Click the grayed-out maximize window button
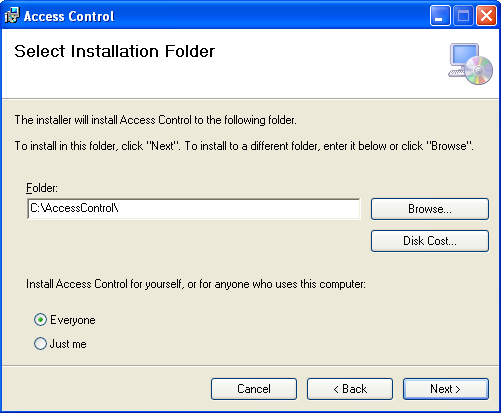The width and height of the screenshot is (501, 413). (x=463, y=16)
